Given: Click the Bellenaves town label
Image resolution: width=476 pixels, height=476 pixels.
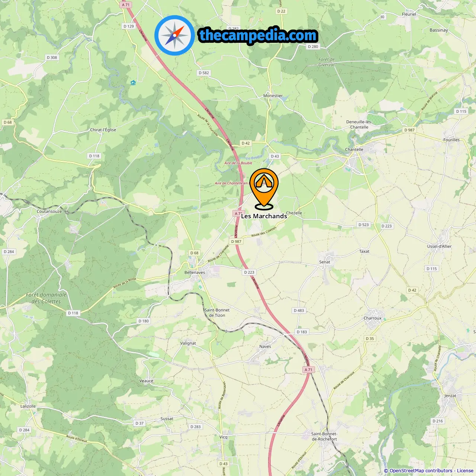Looking at the screenshot, I should point(194,273).
